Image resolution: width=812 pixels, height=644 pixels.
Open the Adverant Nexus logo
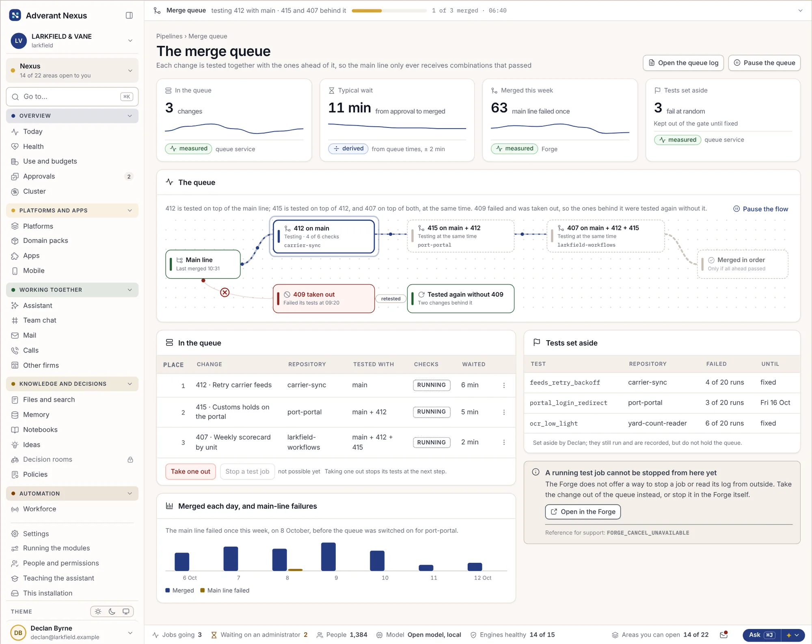[x=15, y=15]
